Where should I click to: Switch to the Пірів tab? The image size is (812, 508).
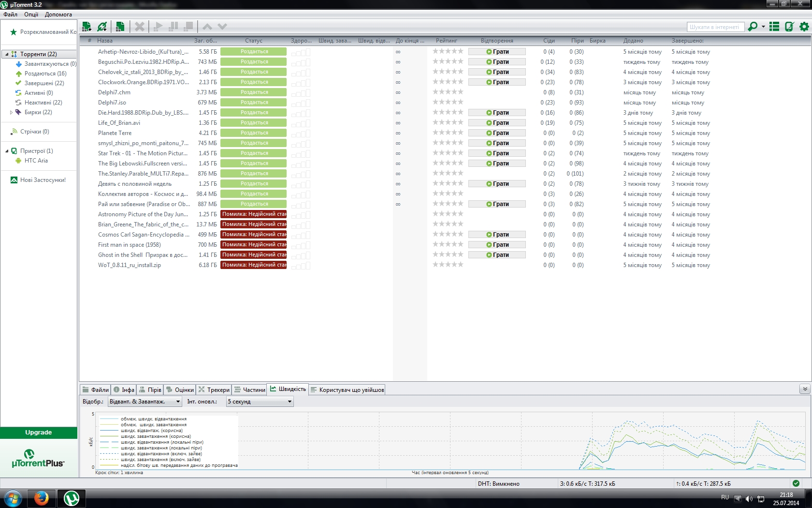click(150, 389)
